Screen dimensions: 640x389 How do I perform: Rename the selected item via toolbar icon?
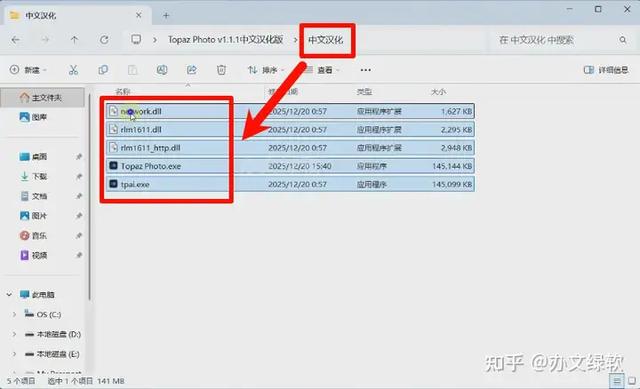162,70
